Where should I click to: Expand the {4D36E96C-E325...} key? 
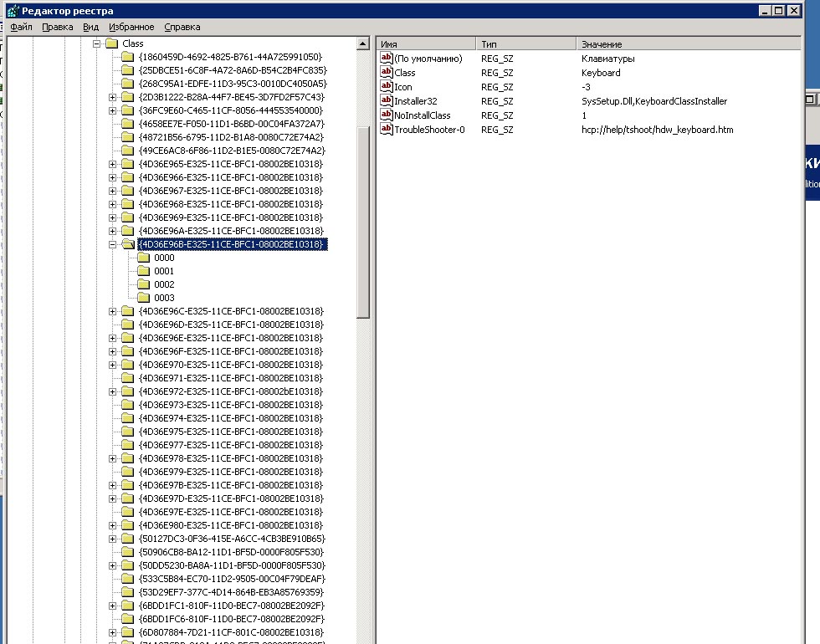click(112, 311)
